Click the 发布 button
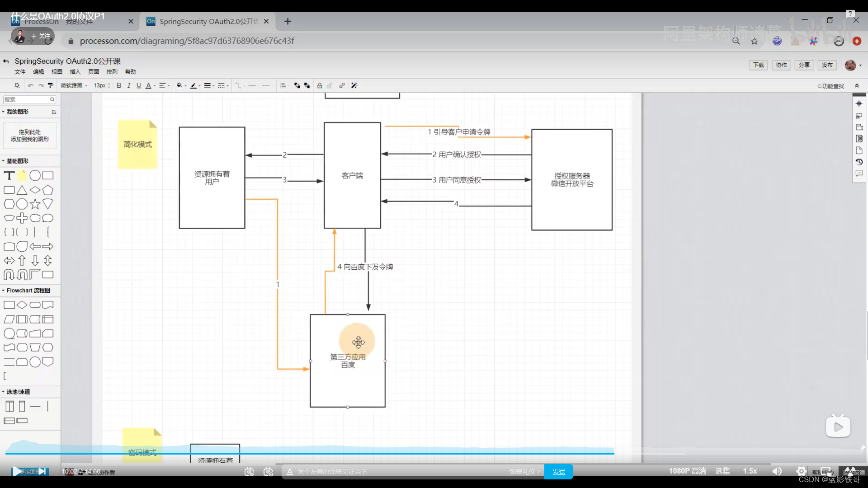This screenshot has width=868, height=488. point(827,65)
